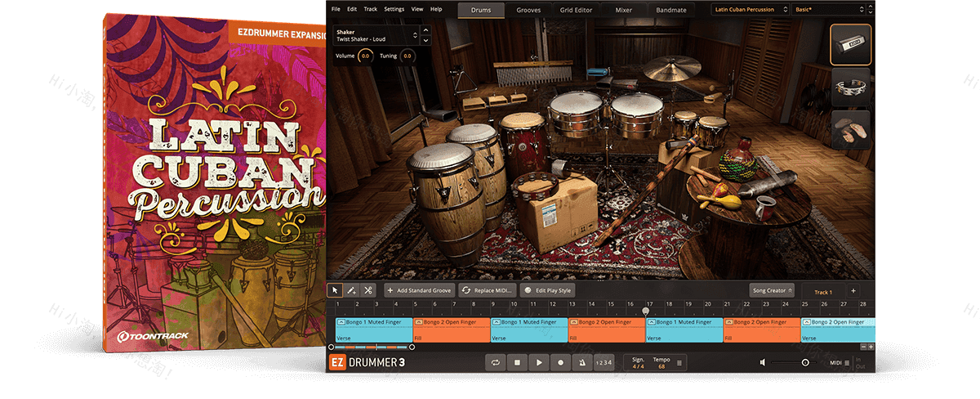Viewport: 980px width, 399px height.
Task: Select Bongo 2 Open Finger Fill clip at bar 13
Action: point(607,330)
